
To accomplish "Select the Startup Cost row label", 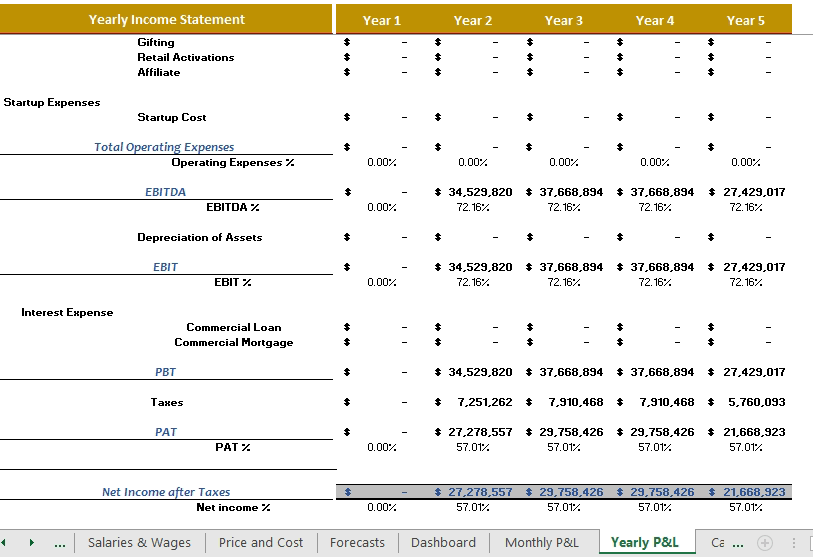I will tap(172, 117).
